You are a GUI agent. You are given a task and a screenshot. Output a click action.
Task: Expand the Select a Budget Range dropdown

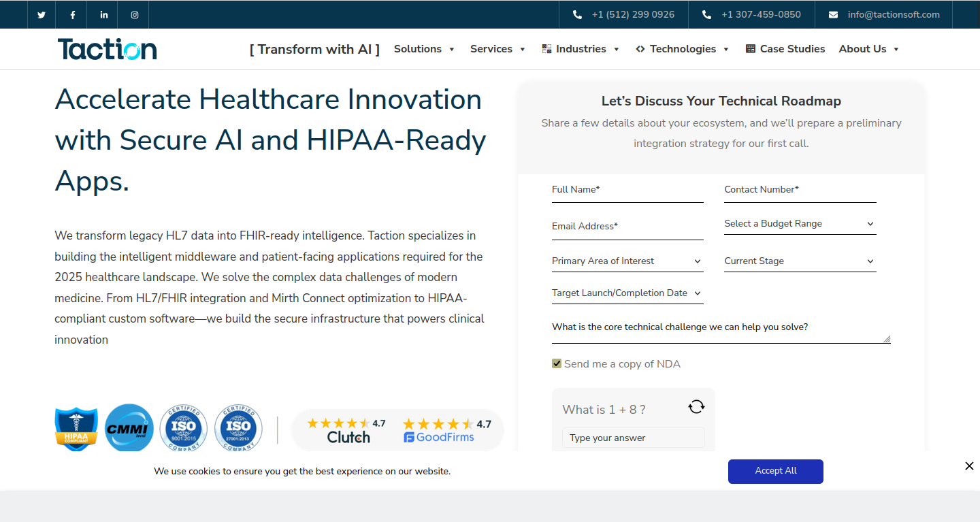click(800, 224)
